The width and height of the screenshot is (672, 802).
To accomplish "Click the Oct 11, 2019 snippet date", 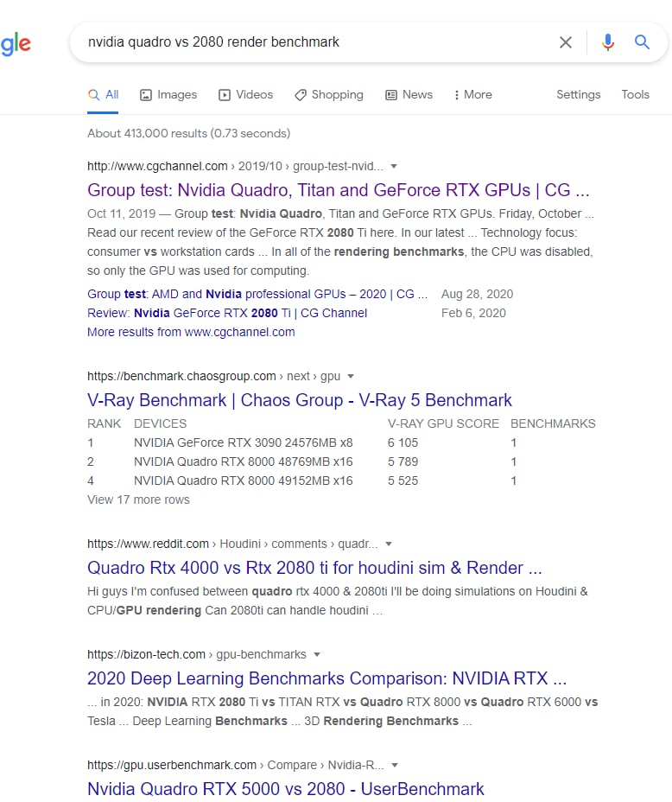I will (121, 213).
